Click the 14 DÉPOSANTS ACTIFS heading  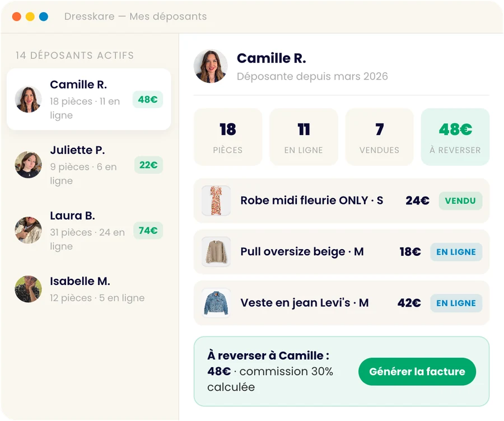74,55
